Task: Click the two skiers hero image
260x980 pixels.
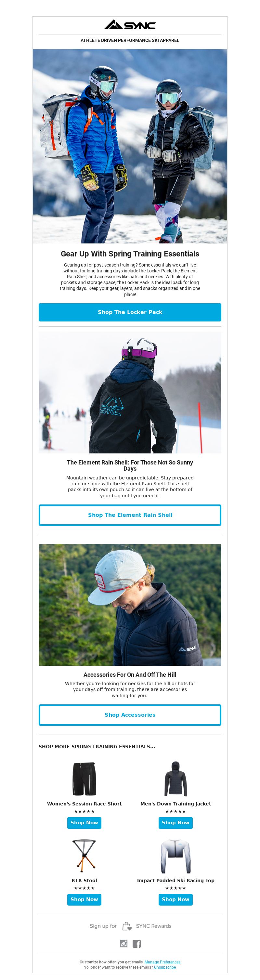Action: pos(130,146)
